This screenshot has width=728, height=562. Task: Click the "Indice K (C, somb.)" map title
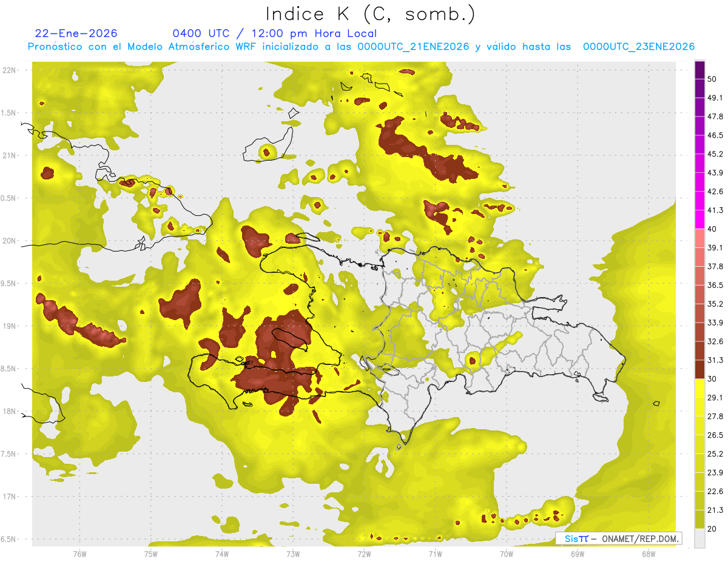coord(371,14)
